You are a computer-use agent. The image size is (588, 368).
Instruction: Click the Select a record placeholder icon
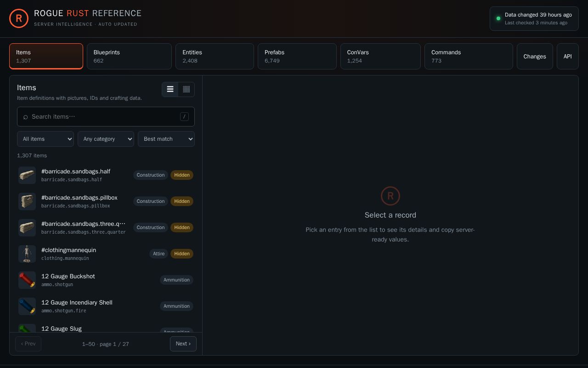390,196
